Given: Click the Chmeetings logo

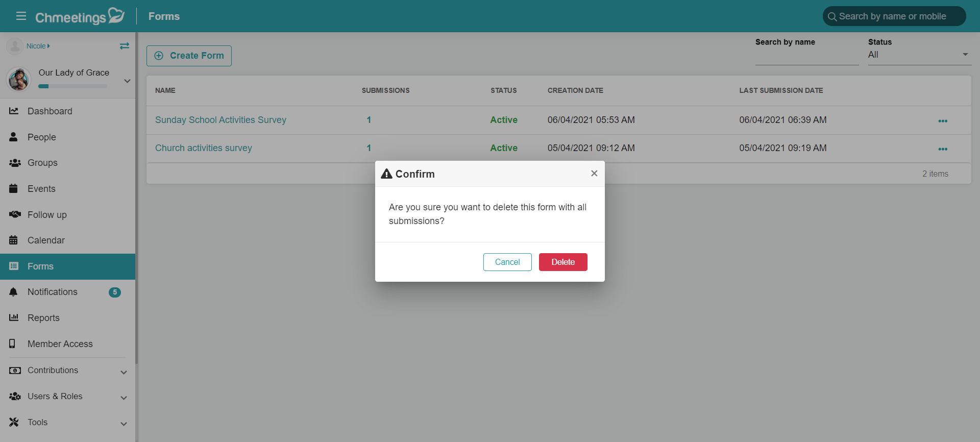Looking at the screenshot, I should [80, 16].
